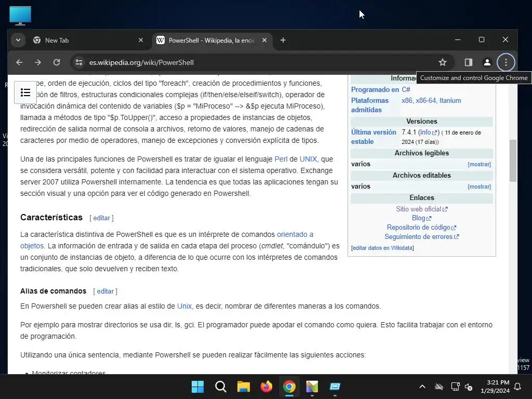Open the Chrome profile icon
Screen dimensions: 532x399
coord(487,62)
